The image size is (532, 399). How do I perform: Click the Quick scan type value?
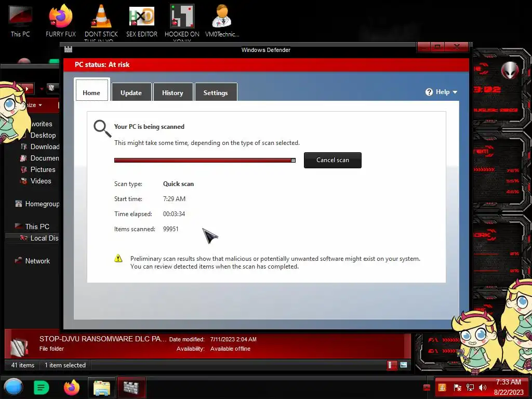click(x=179, y=184)
